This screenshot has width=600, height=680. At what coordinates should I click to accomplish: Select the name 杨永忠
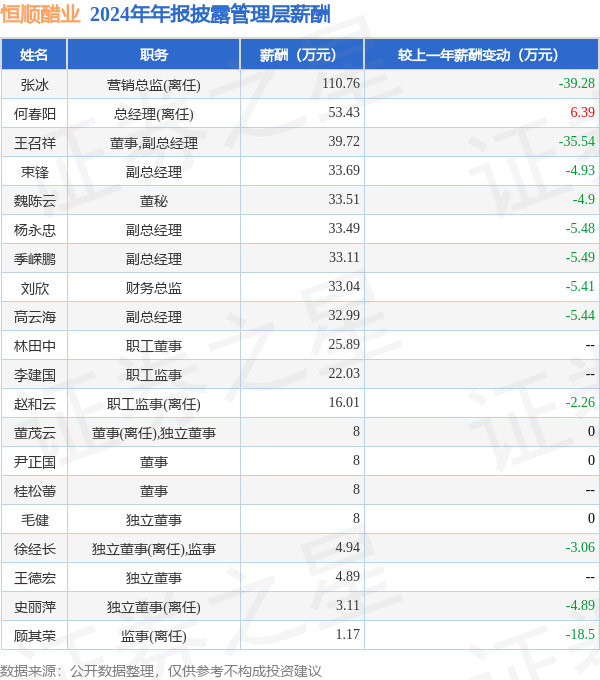[35, 230]
